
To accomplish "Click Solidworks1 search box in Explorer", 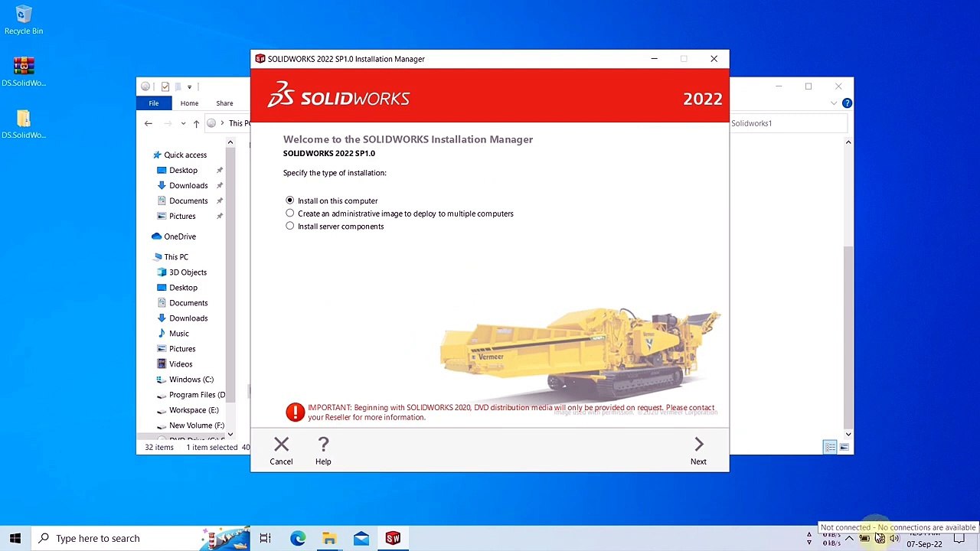I will (x=789, y=123).
